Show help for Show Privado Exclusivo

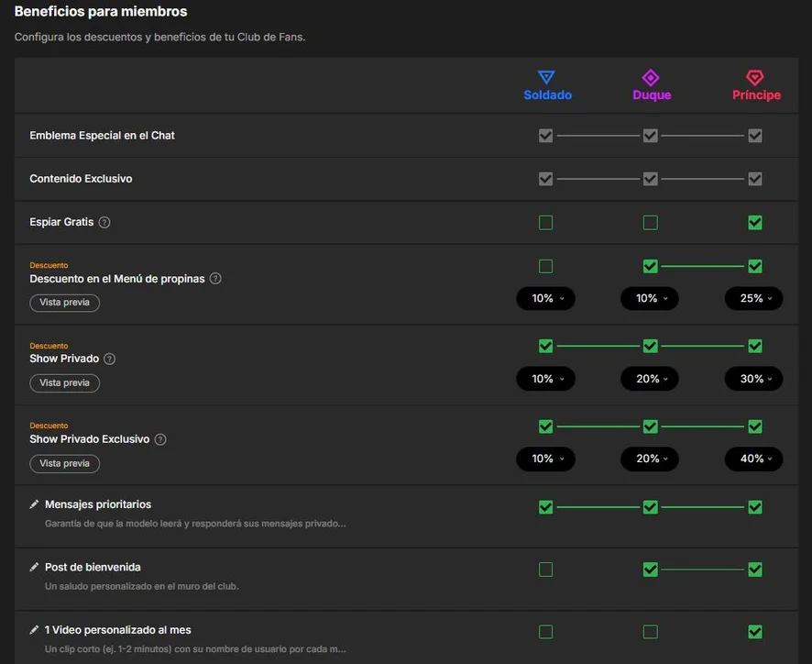(x=160, y=439)
